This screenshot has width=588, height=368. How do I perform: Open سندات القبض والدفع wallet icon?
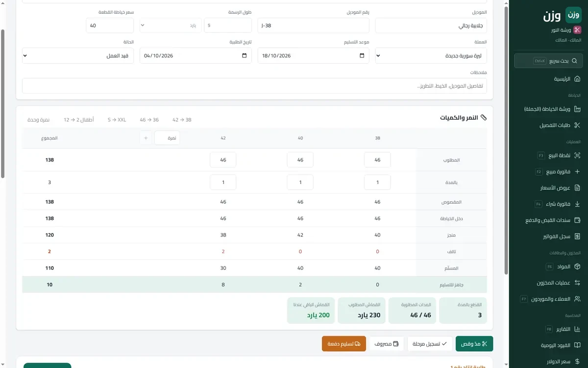(577, 220)
